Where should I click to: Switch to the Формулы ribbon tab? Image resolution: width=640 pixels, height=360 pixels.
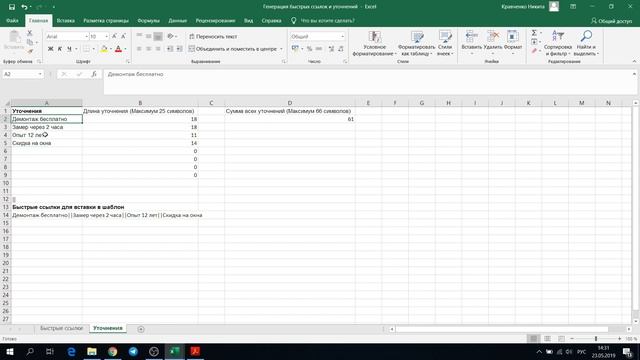click(148, 20)
